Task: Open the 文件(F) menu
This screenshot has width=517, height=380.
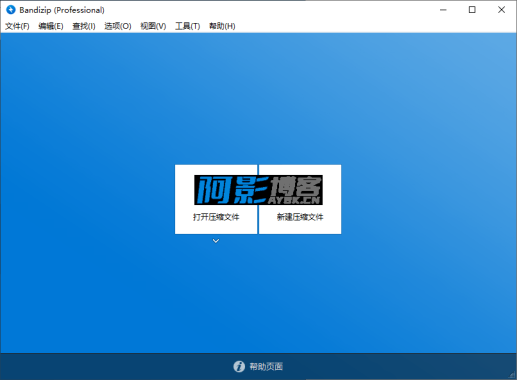Action: pyautogui.click(x=17, y=26)
